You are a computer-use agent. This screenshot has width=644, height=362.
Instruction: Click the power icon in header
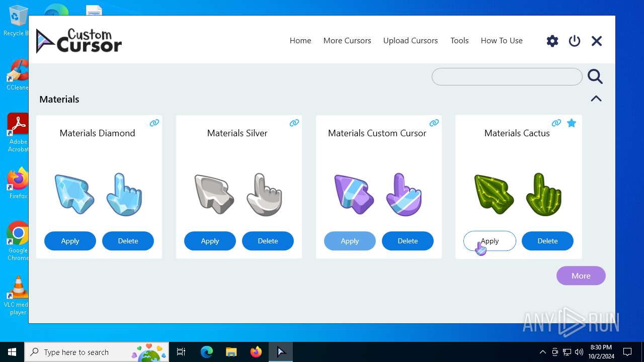(575, 41)
